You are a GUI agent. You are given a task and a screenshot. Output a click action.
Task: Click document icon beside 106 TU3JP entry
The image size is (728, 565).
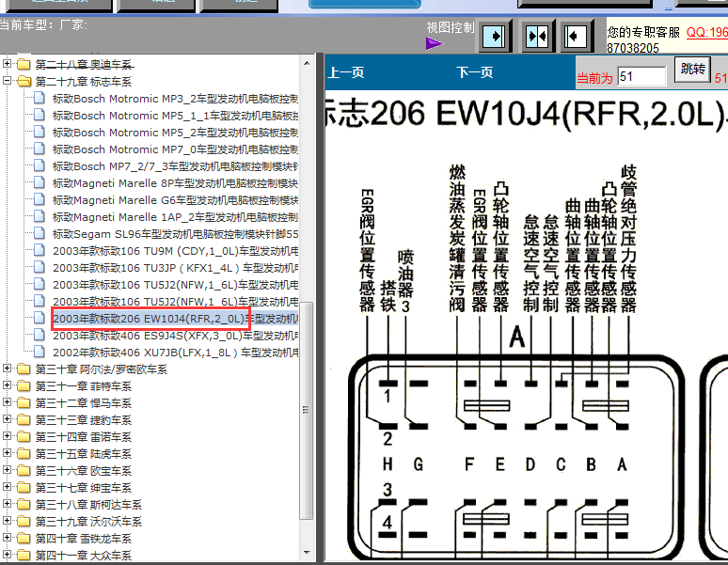click(40, 267)
